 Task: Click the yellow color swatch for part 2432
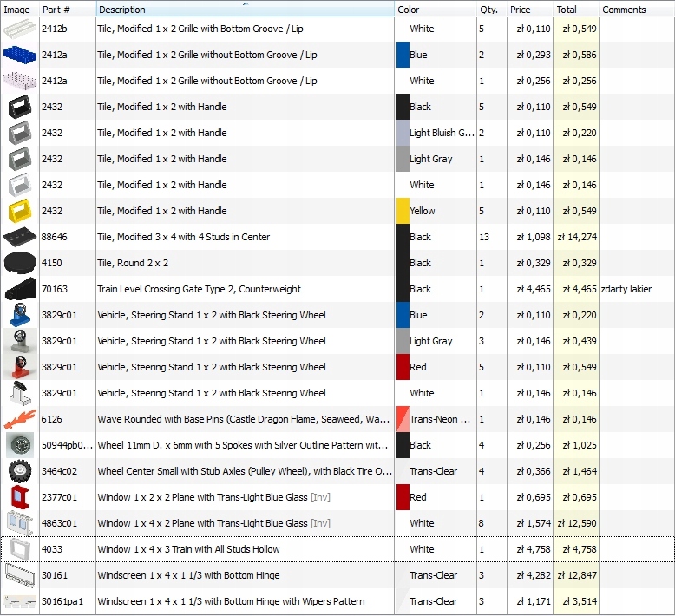tap(403, 211)
